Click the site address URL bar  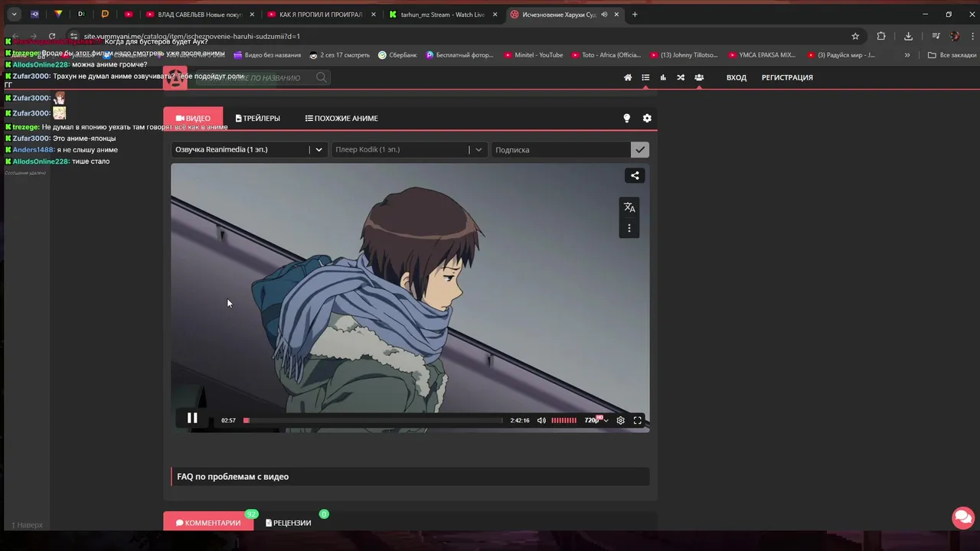(x=459, y=36)
